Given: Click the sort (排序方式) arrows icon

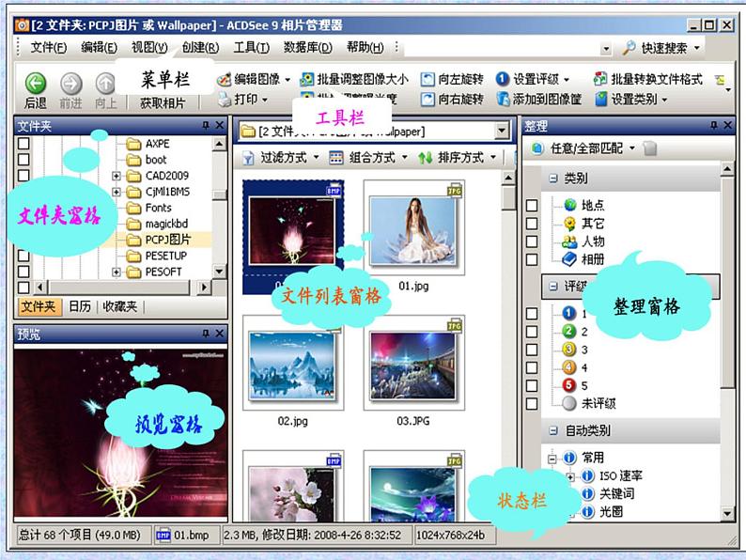Looking at the screenshot, I should coord(425,158).
